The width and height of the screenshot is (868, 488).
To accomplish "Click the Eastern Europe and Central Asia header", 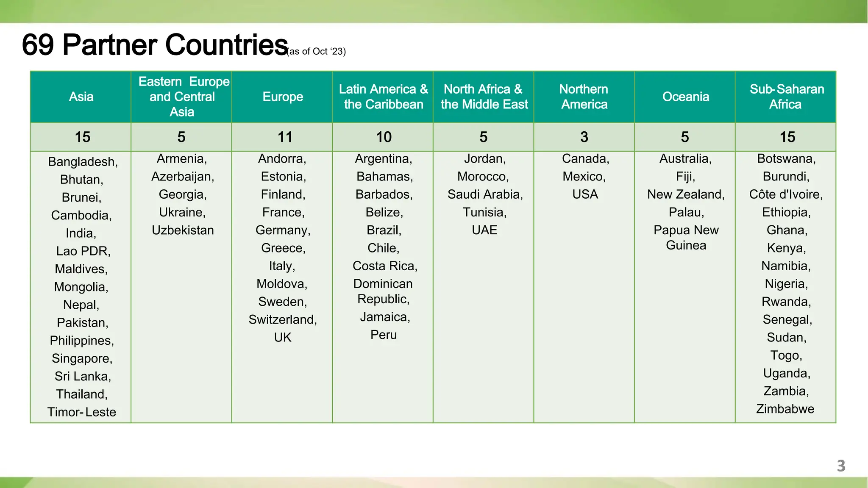I will (x=182, y=97).
